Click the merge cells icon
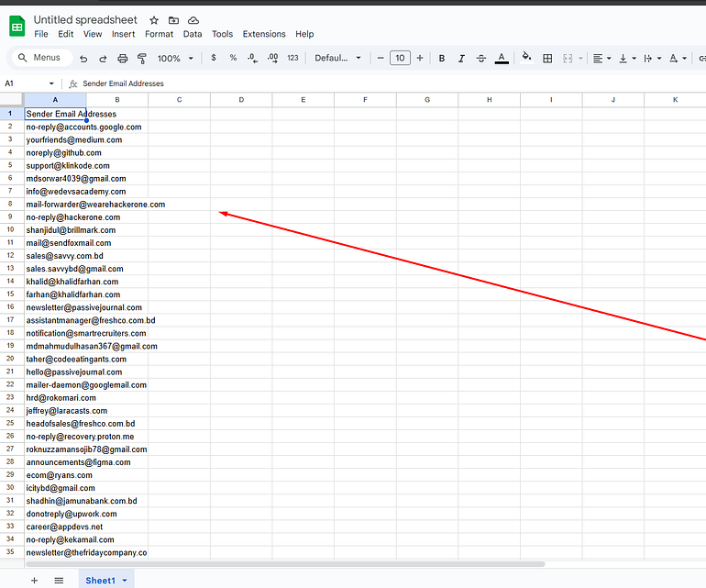This screenshot has height=588, width=706. (568, 58)
